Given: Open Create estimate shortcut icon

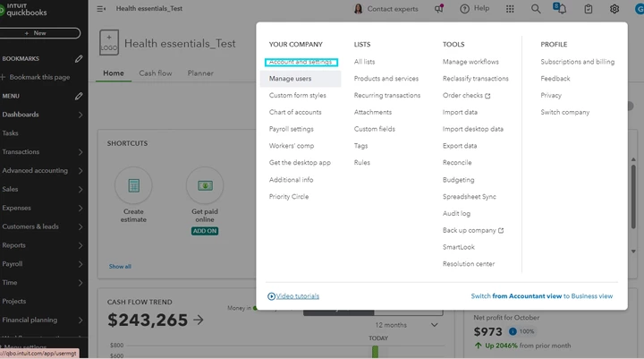Looking at the screenshot, I should click(x=133, y=185).
